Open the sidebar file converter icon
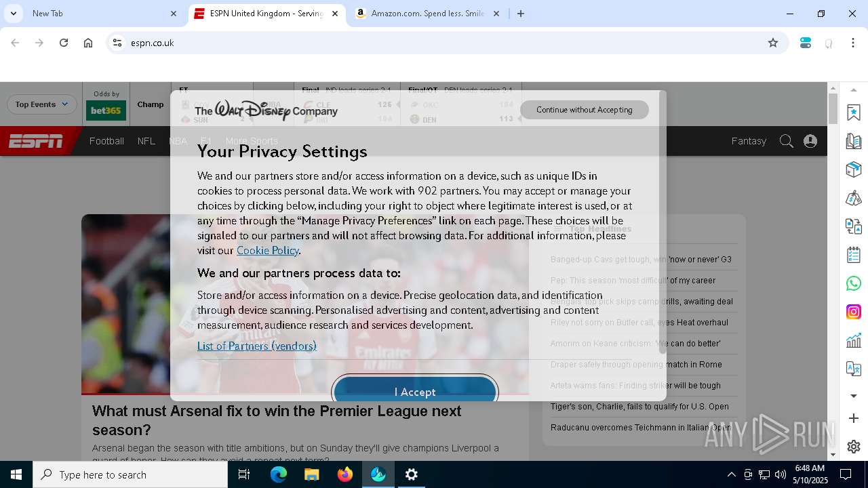 point(854,226)
